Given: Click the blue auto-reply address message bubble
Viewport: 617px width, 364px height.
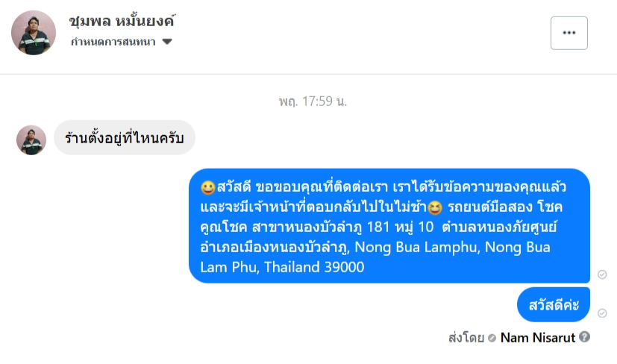Looking at the screenshot, I should point(389,226).
